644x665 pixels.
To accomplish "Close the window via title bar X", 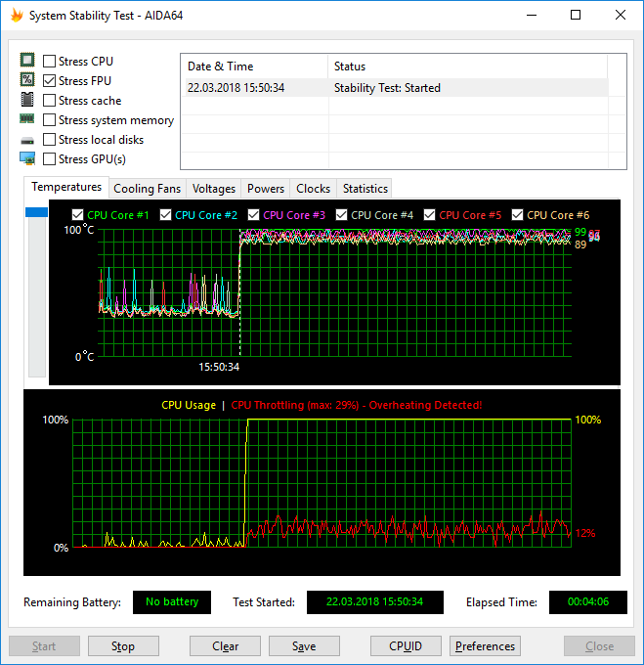I will pos(621,16).
